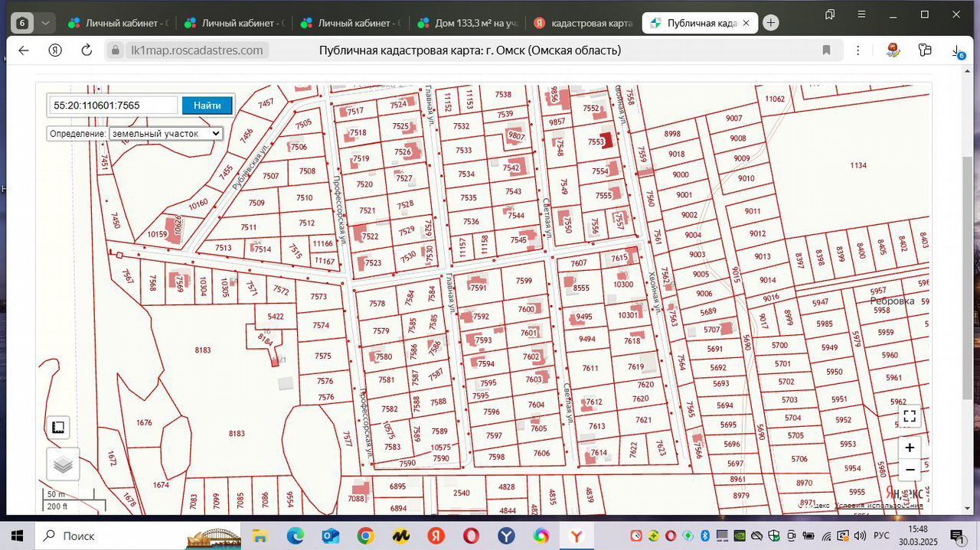Open the 'Определение' object type dropdown
The height and width of the screenshot is (550, 980).
point(165,133)
